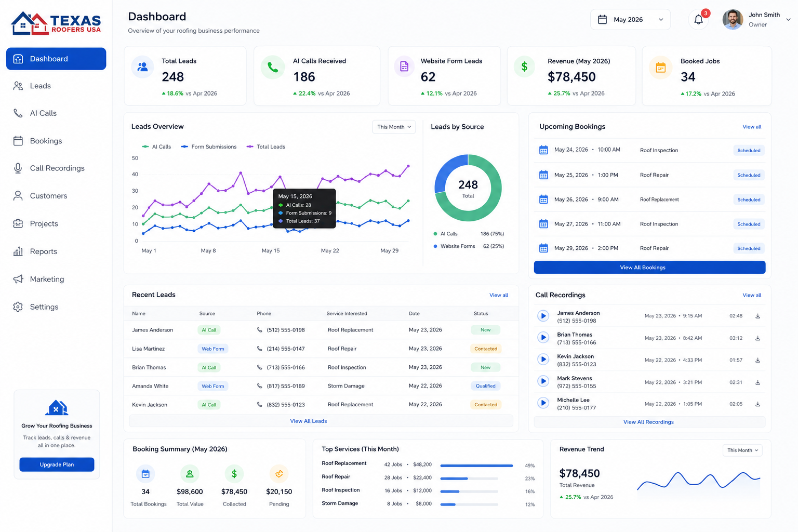This screenshot has height=532, width=798.
Task: Play Michelle Lee's call recording
Action: coord(543,403)
